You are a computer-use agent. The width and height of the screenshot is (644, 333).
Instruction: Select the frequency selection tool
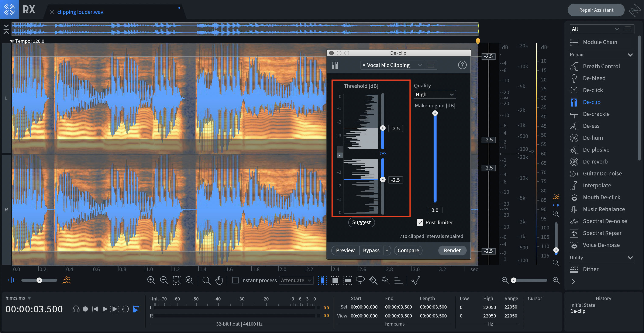point(348,280)
